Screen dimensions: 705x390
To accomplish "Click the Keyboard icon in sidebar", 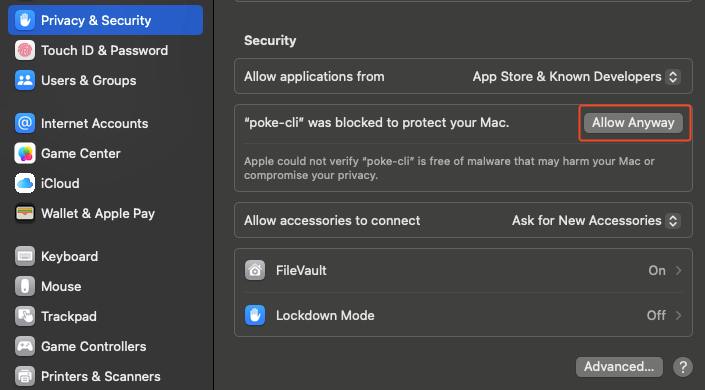I will point(25,256).
